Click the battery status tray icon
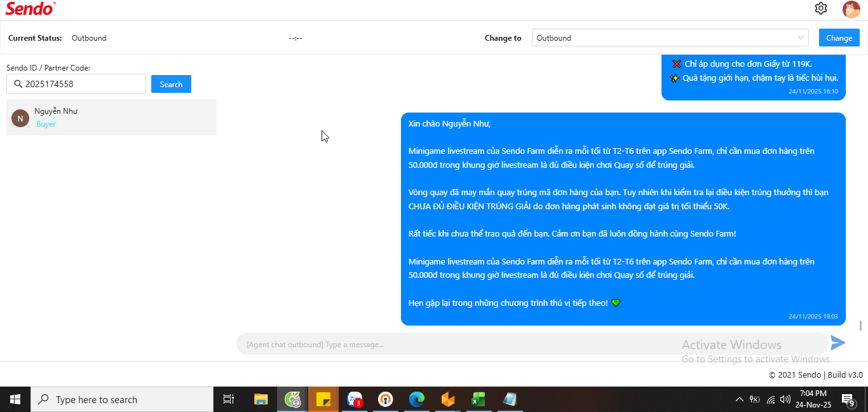 click(755, 399)
